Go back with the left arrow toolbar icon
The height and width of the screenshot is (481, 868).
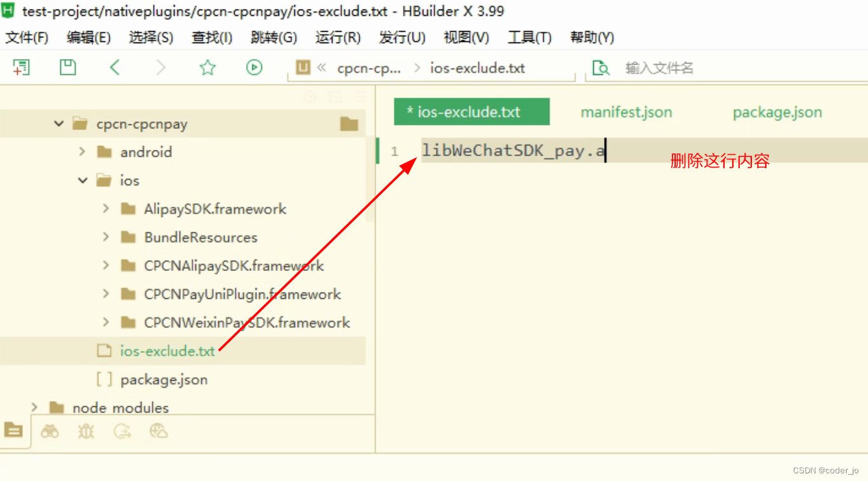pos(115,67)
